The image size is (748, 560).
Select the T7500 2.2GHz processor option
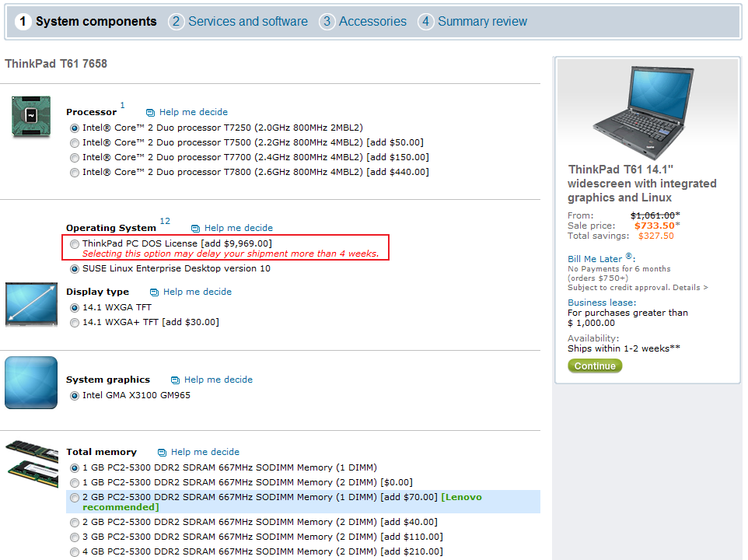click(x=75, y=142)
